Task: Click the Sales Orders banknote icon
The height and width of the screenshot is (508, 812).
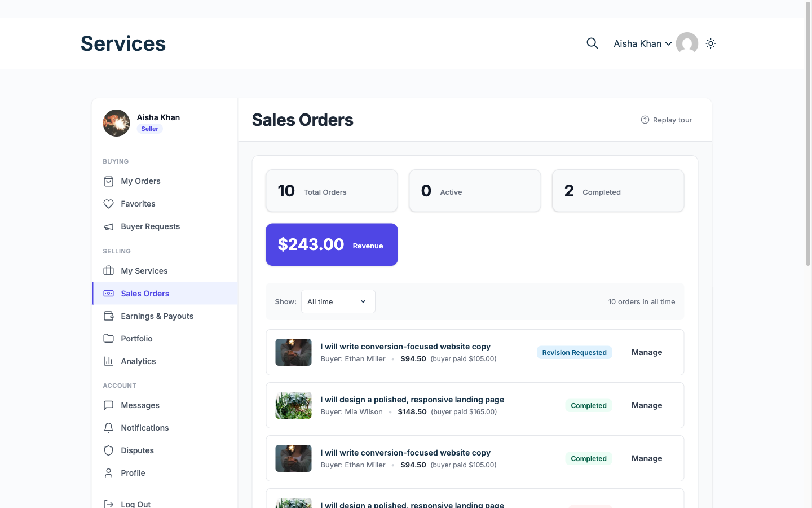Action: click(109, 294)
